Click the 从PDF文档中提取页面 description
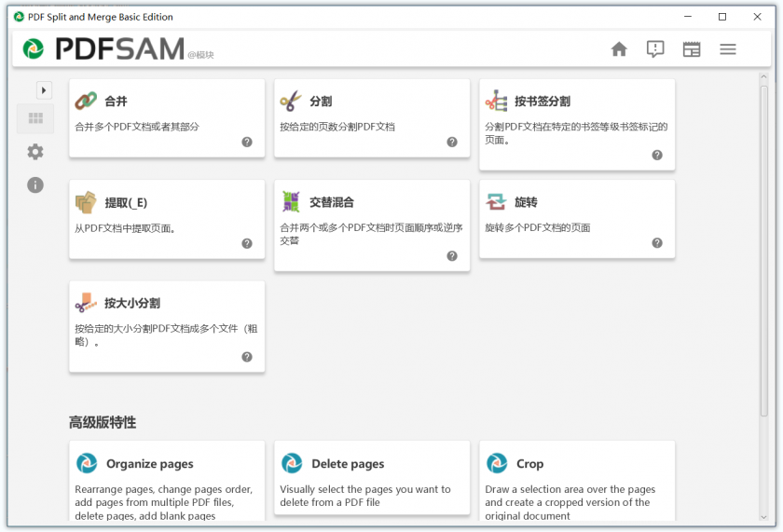Viewport: 783px width, 532px height. tap(125, 228)
